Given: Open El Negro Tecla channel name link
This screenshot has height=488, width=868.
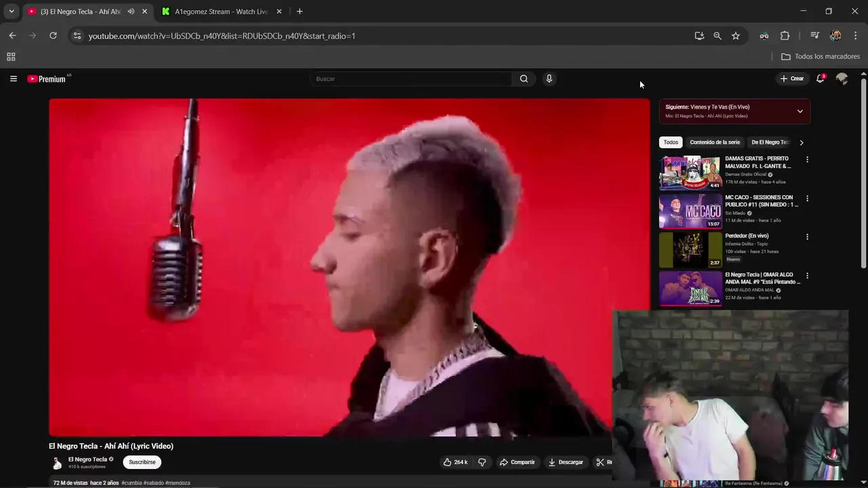Looking at the screenshot, I should [87, 460].
